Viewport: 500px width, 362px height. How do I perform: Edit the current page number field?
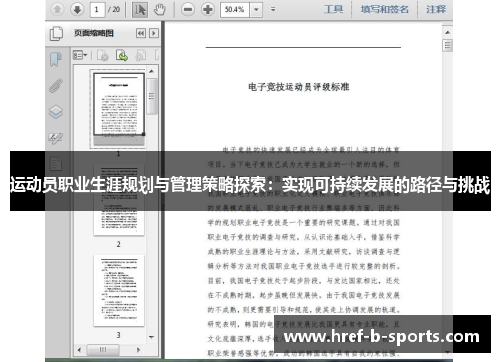[x=97, y=9]
